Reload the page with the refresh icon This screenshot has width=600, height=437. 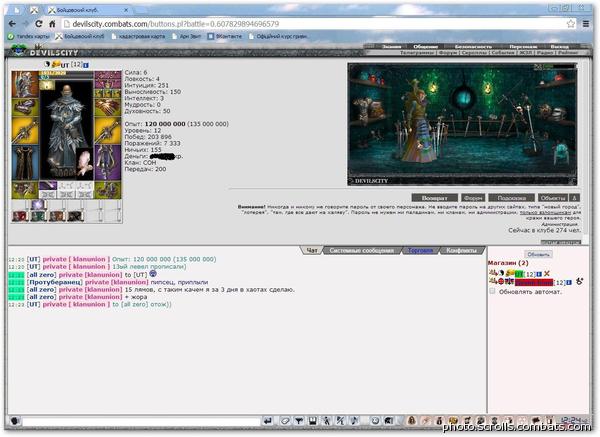coord(39,24)
